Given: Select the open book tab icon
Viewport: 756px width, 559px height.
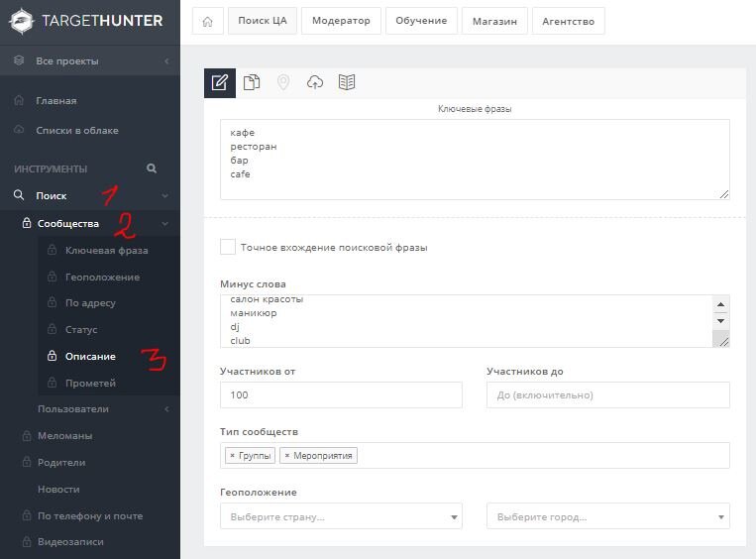Looking at the screenshot, I should click(x=347, y=82).
